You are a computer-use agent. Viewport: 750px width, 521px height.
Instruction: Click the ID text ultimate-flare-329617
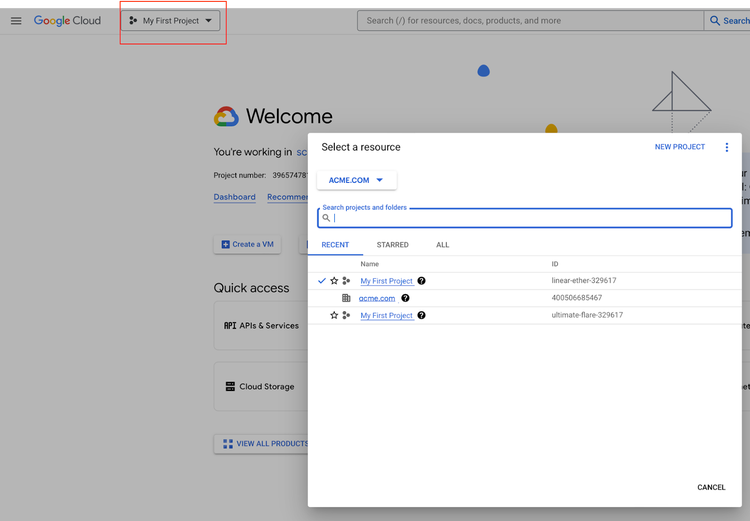(x=587, y=315)
